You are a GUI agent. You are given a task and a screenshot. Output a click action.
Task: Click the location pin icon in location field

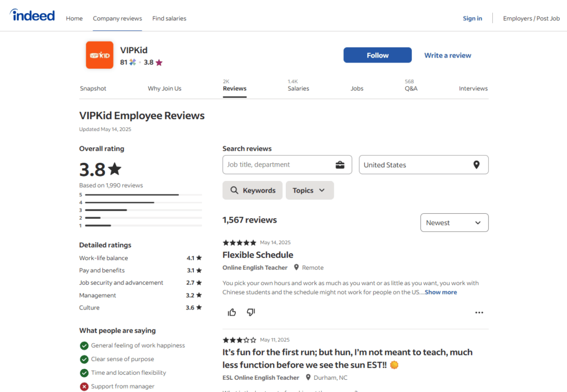coord(476,165)
